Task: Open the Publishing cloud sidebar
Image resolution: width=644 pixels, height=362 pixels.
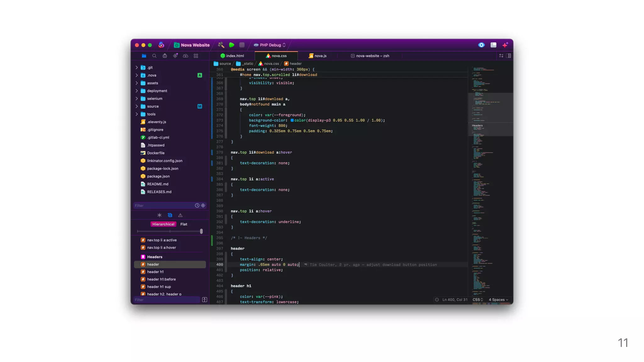Action: click(186, 56)
